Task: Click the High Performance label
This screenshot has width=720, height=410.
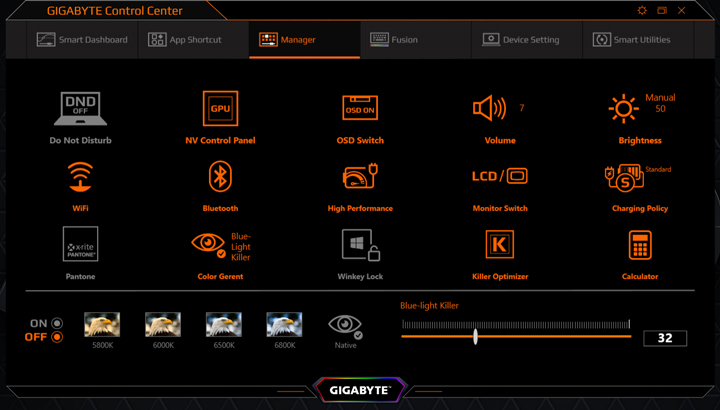Action: pyautogui.click(x=360, y=208)
